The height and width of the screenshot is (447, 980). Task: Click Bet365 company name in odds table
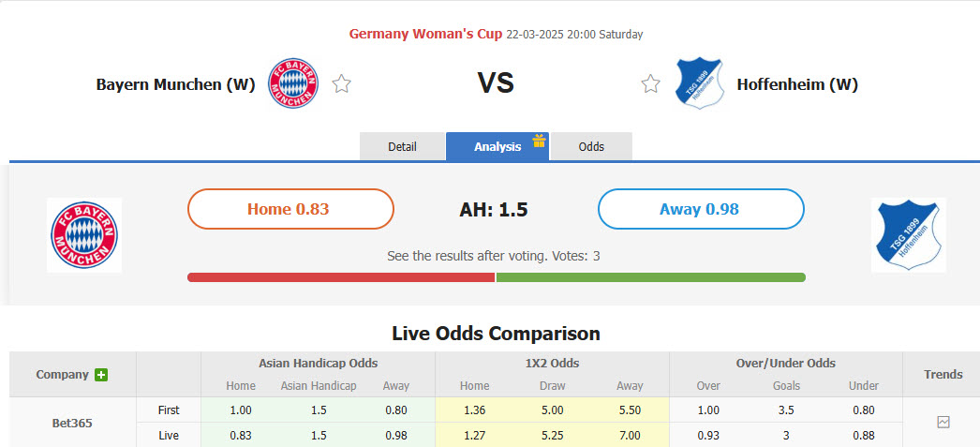click(72, 423)
